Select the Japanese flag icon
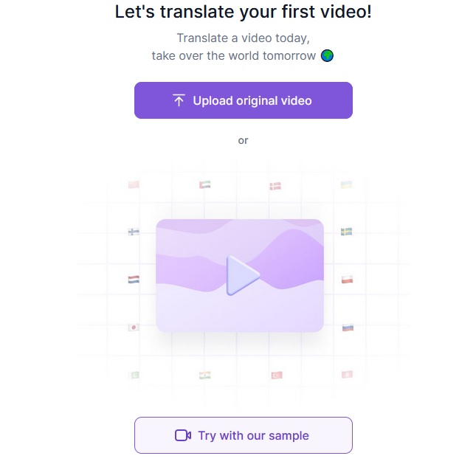The image size is (476, 467). (x=134, y=328)
